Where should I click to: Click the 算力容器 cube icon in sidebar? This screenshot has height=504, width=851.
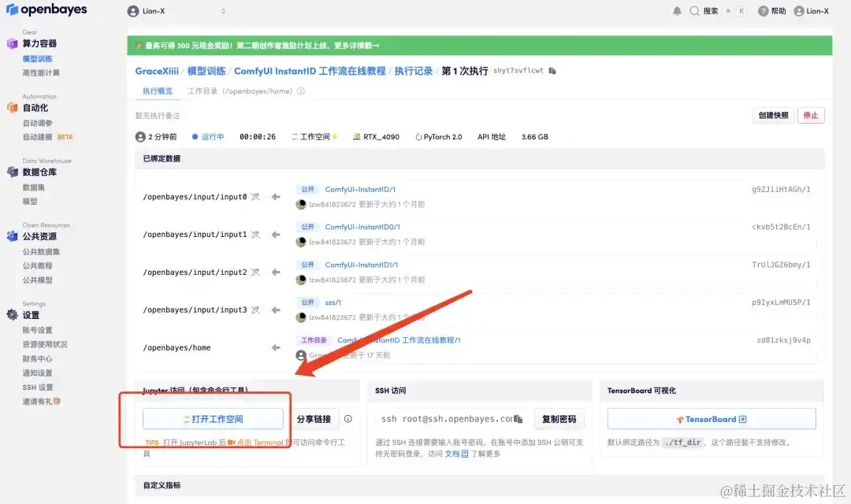pyautogui.click(x=12, y=43)
